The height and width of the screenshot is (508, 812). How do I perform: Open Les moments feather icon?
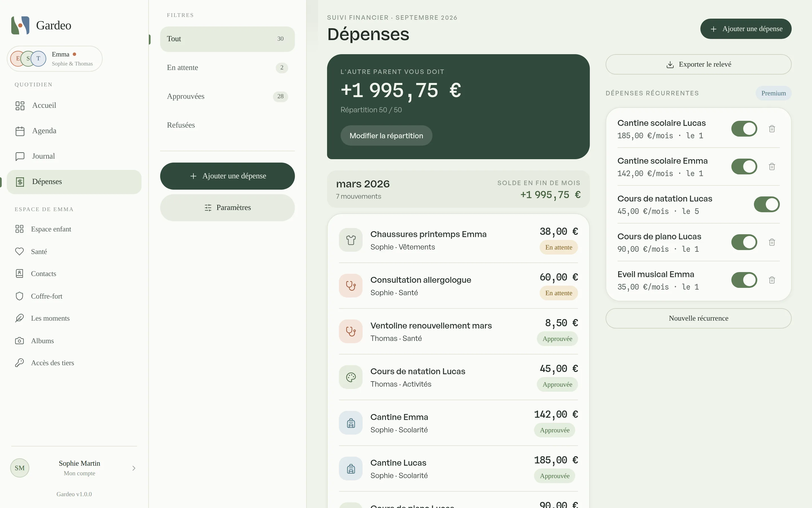[x=19, y=318]
